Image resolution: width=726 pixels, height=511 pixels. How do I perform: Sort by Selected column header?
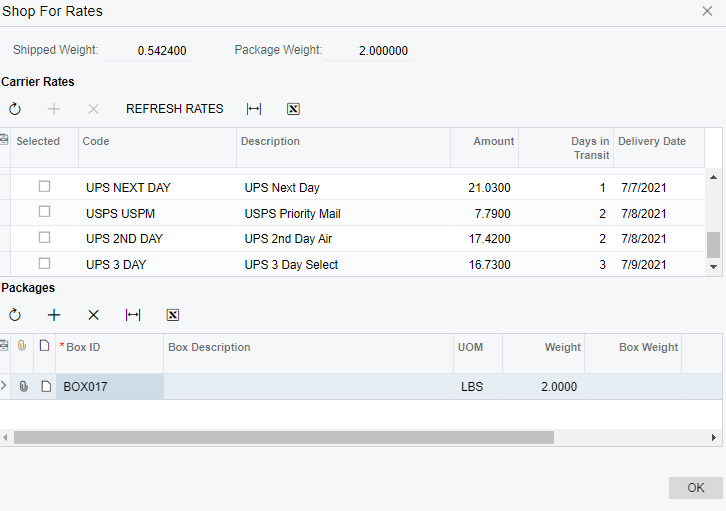click(44, 148)
